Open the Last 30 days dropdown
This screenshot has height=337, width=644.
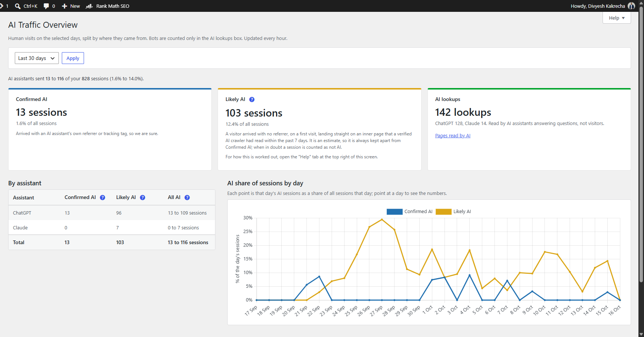(x=37, y=58)
